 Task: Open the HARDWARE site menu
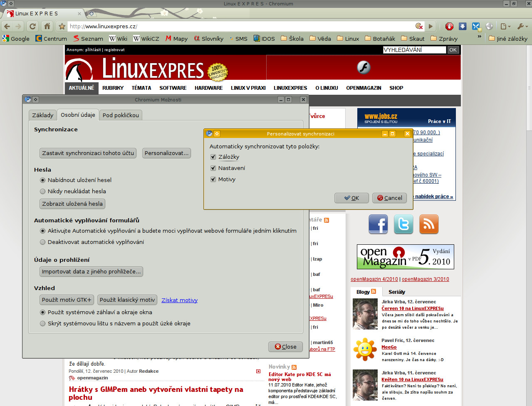click(x=209, y=88)
